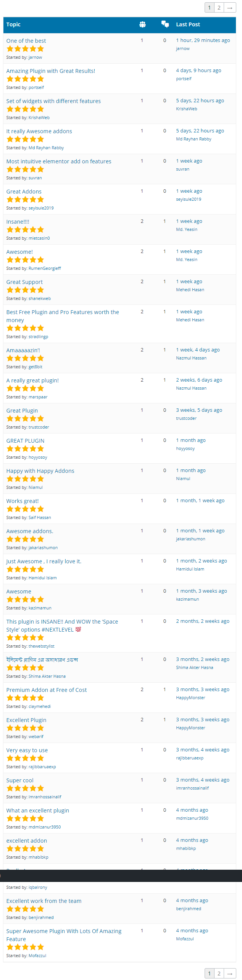Click '2 weeks, 6 days ago' last post link
The width and height of the screenshot is (242, 980).
coord(199,380)
